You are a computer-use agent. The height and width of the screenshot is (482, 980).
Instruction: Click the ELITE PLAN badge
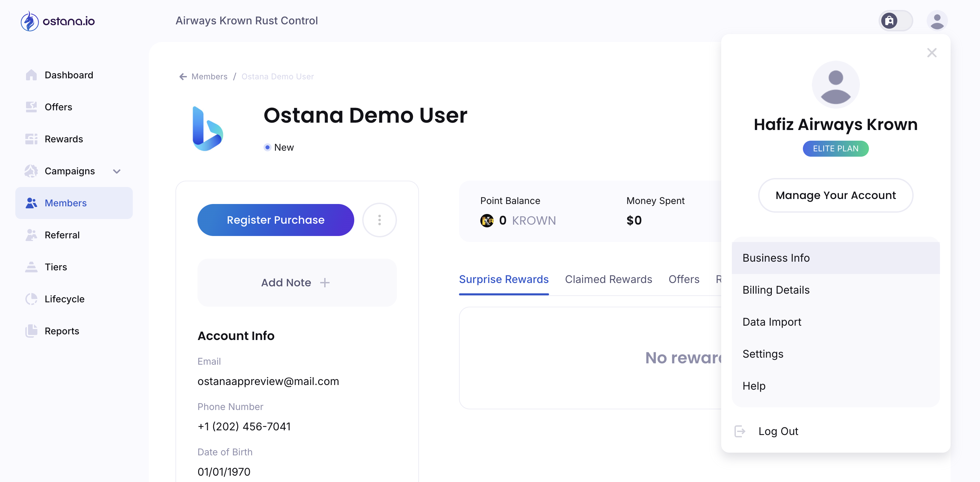pyautogui.click(x=836, y=149)
